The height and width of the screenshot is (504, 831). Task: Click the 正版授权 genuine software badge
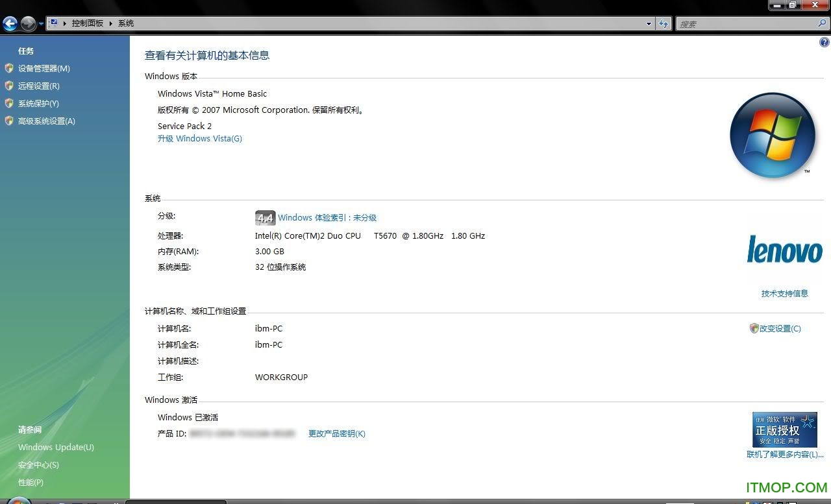click(x=785, y=429)
